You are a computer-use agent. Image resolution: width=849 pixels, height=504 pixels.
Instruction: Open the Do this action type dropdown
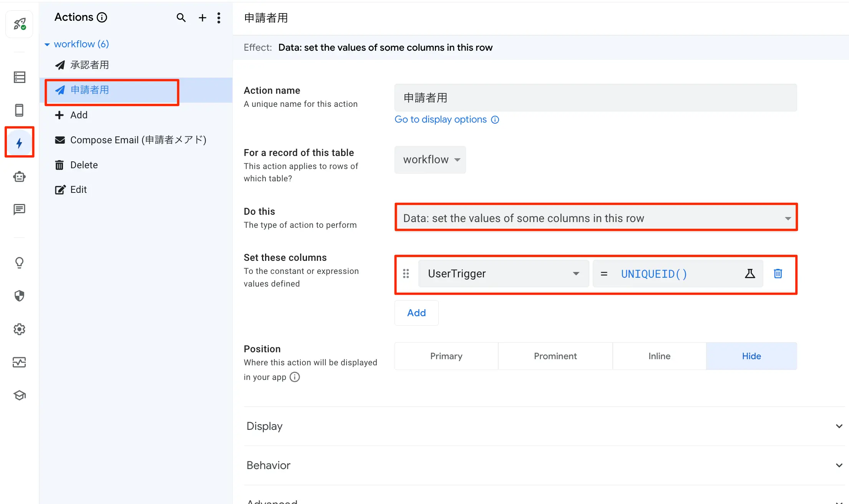[596, 218]
